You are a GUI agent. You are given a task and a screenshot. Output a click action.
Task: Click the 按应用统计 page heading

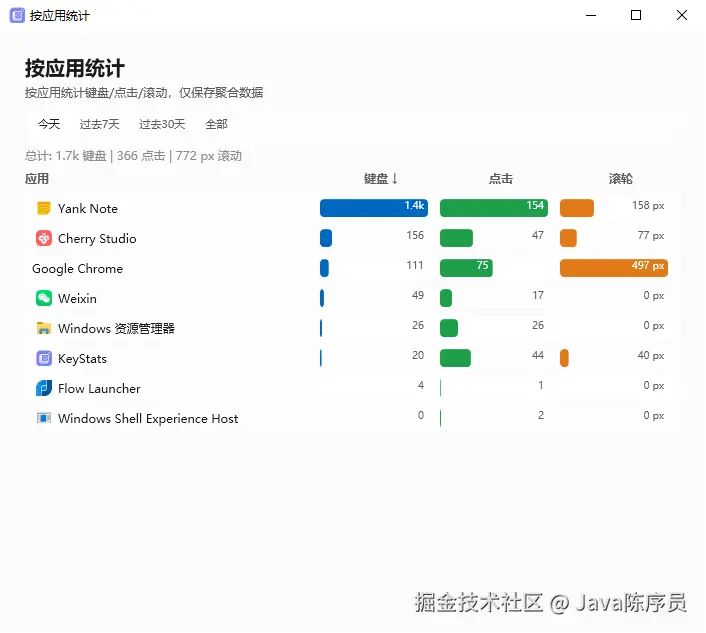[x=75, y=68]
